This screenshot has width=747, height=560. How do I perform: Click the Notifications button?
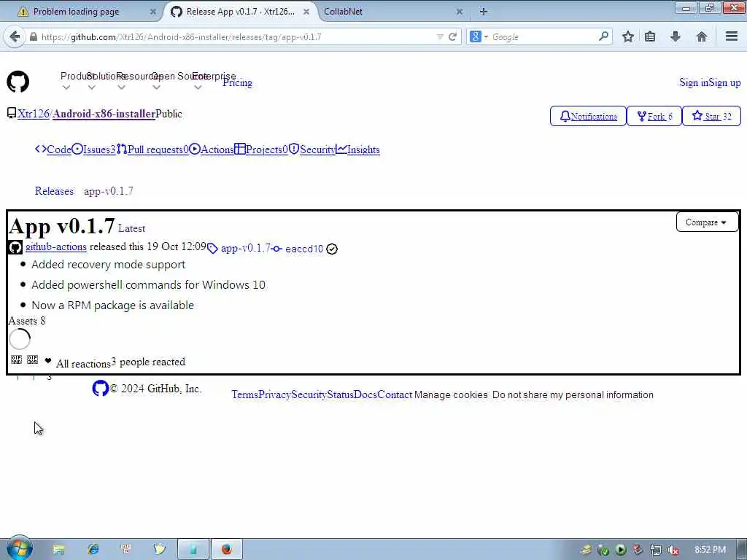click(589, 116)
